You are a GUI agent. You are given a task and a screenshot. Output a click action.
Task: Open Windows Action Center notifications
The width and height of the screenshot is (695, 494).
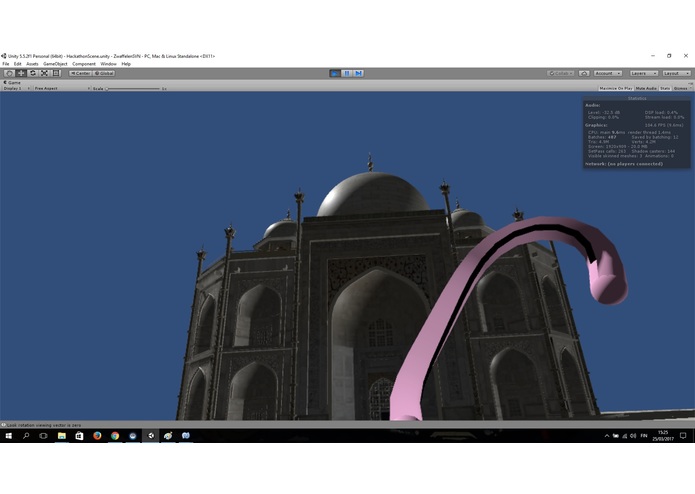[x=683, y=436]
